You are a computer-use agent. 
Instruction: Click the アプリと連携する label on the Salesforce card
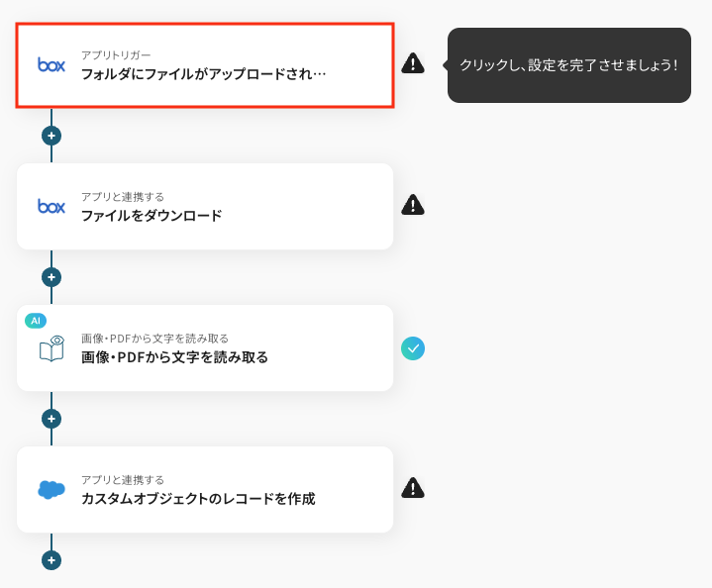123,480
